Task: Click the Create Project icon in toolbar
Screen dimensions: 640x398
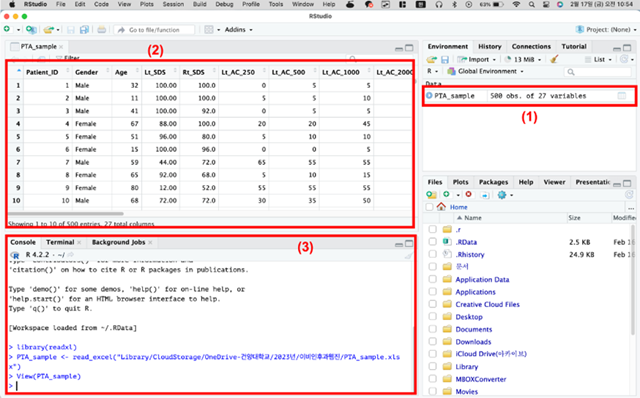Action: pos(31,29)
